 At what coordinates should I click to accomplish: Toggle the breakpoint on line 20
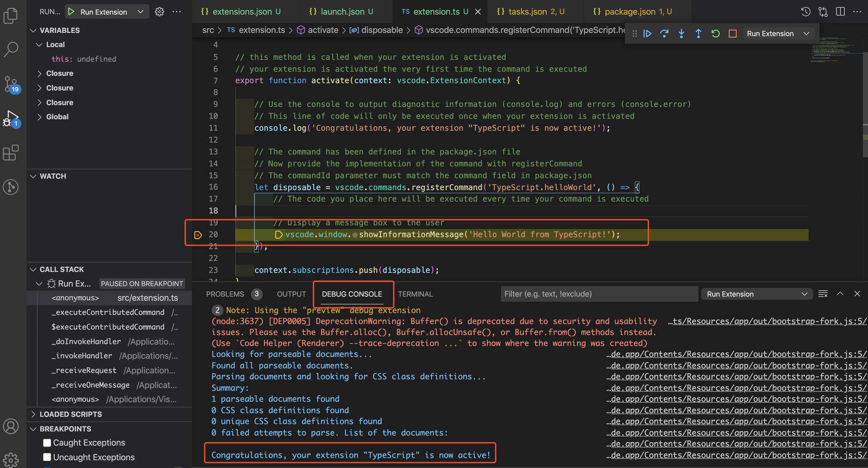pos(198,235)
